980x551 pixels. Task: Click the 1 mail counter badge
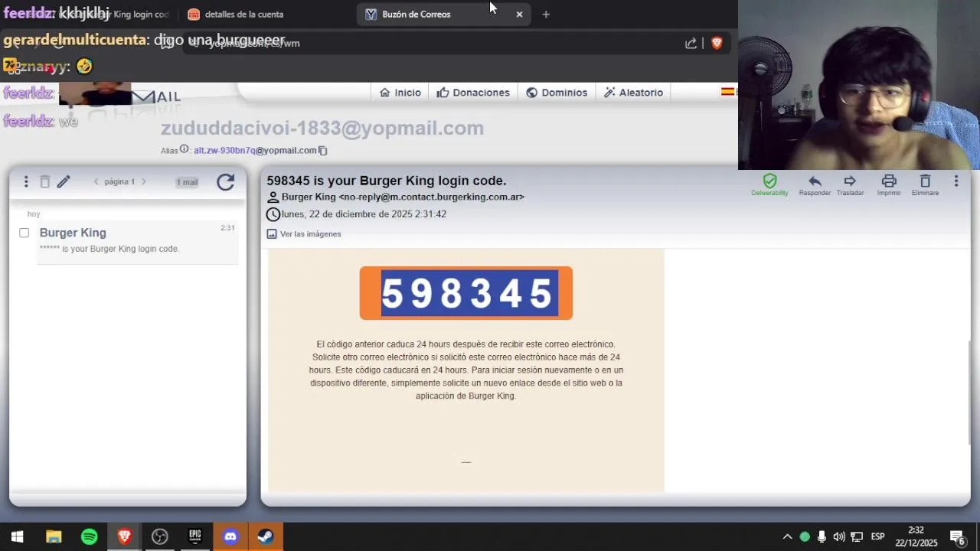click(187, 182)
